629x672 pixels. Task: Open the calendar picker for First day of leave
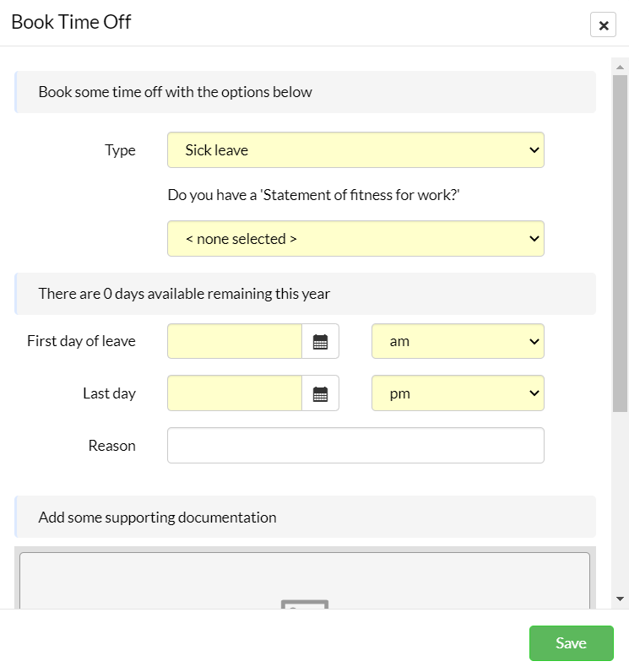coord(320,341)
